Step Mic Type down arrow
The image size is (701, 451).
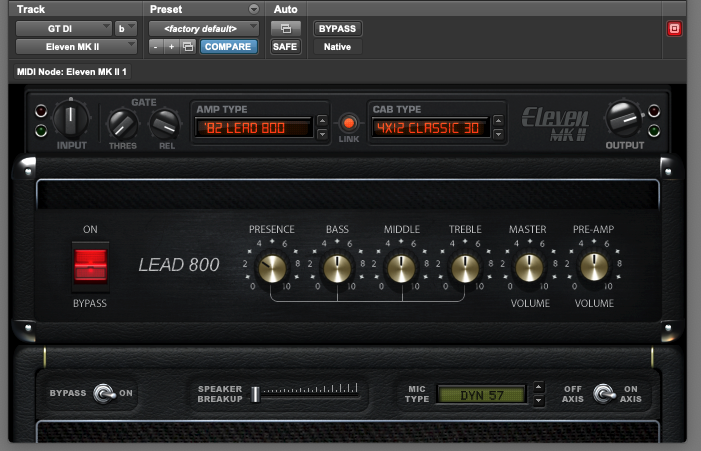point(539,400)
